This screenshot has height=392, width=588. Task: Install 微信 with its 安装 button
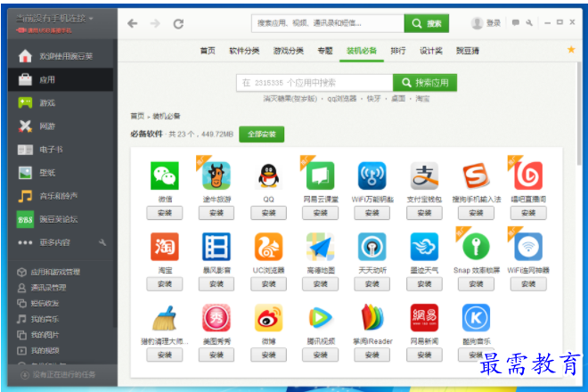tap(165, 213)
